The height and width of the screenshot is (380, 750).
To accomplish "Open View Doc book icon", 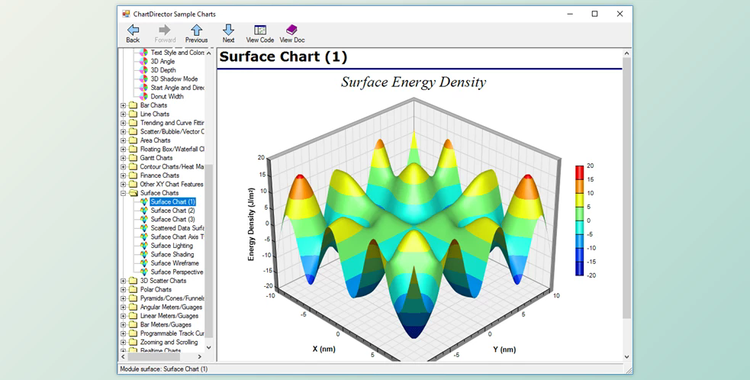I will click(292, 30).
